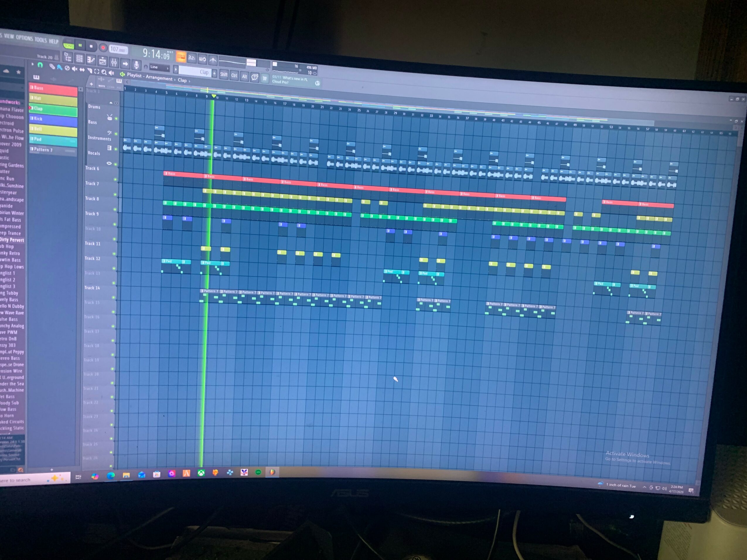Select the Slip tool
747x560 pixels.
(82, 70)
